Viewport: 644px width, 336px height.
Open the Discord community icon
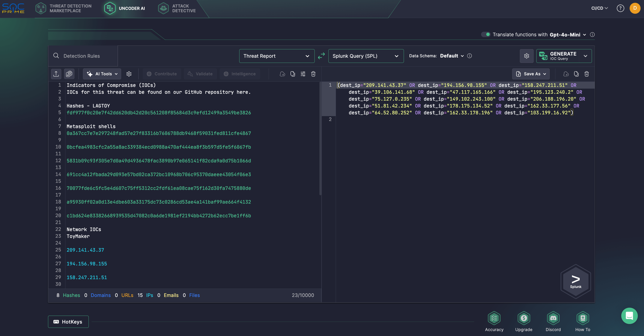553,318
